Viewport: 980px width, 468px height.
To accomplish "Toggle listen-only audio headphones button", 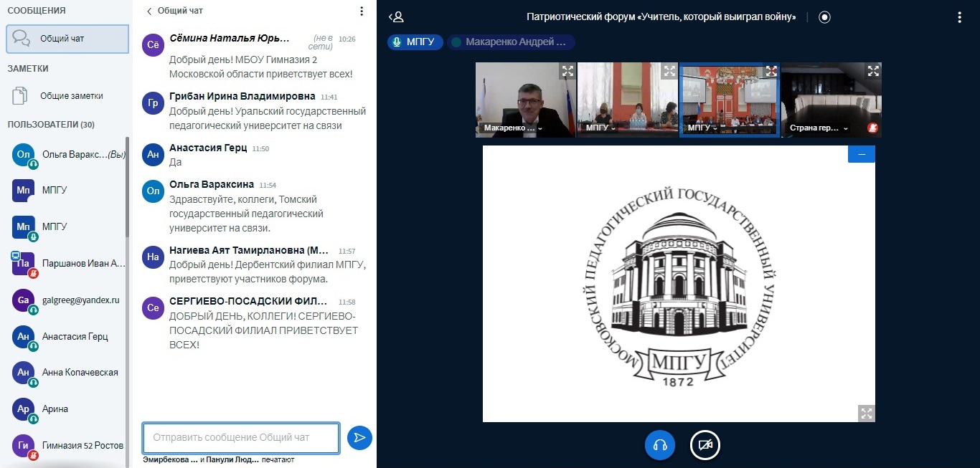I will 660,445.
